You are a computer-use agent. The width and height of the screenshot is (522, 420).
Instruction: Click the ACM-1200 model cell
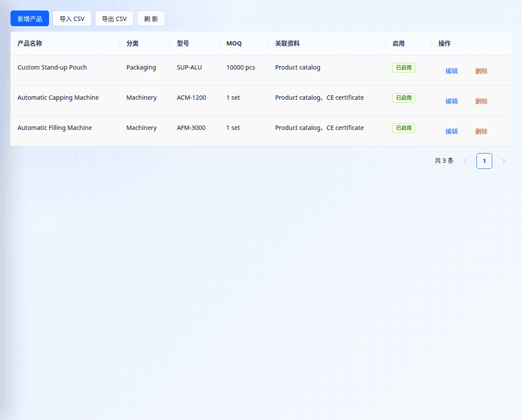coord(194,101)
